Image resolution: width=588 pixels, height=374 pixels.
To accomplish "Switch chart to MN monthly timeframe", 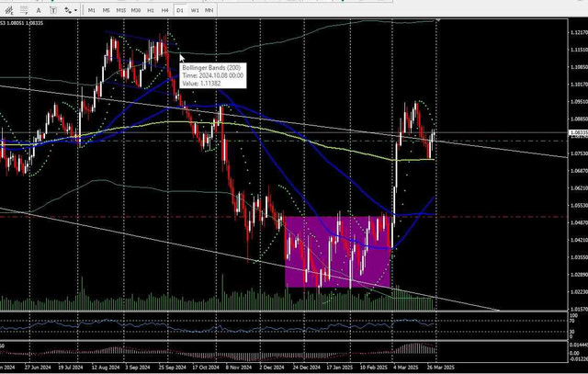I will click(209, 10).
